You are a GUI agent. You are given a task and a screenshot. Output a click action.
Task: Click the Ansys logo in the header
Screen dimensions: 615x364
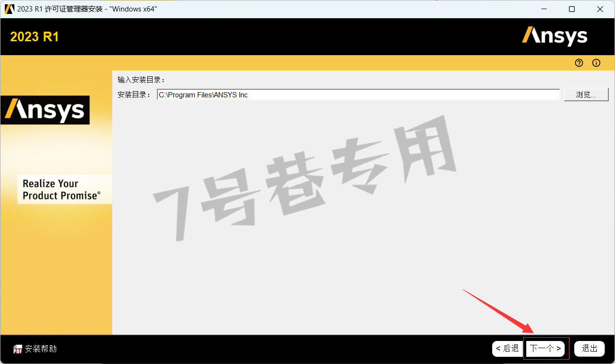coord(555,36)
